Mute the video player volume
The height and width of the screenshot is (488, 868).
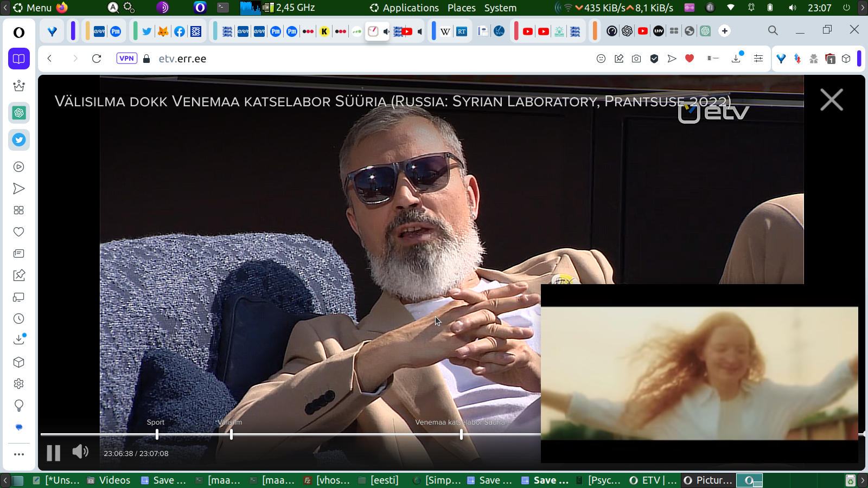click(80, 452)
